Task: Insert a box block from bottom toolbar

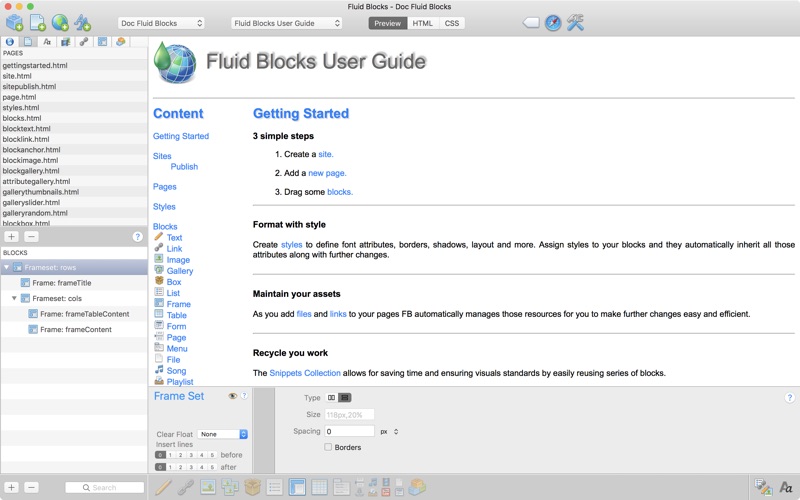Action: [x=252, y=487]
